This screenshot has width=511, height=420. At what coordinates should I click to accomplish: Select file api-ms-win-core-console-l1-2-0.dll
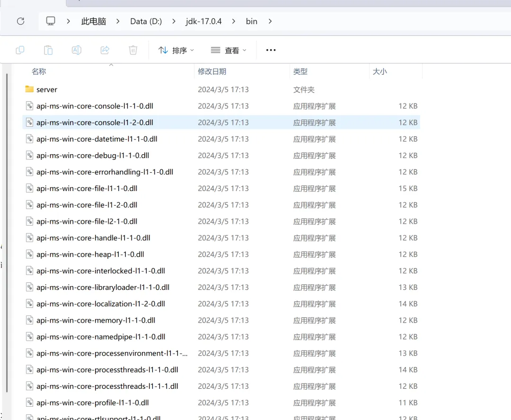(x=95, y=122)
